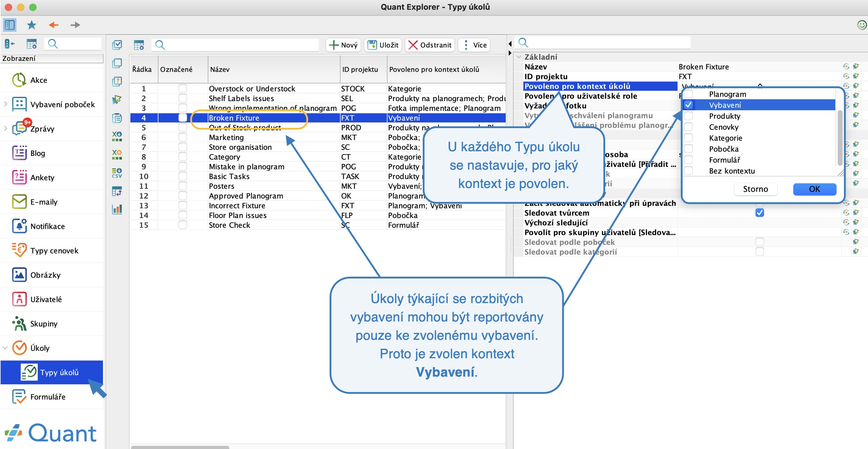Image resolution: width=868 pixels, height=449 pixels.
Task: Select the Store Check row
Action: pyautogui.click(x=318, y=225)
